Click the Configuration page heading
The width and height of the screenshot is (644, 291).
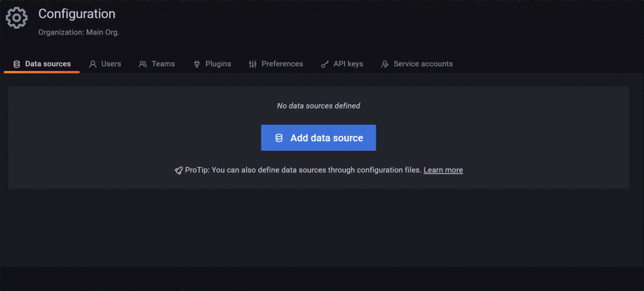(x=77, y=14)
